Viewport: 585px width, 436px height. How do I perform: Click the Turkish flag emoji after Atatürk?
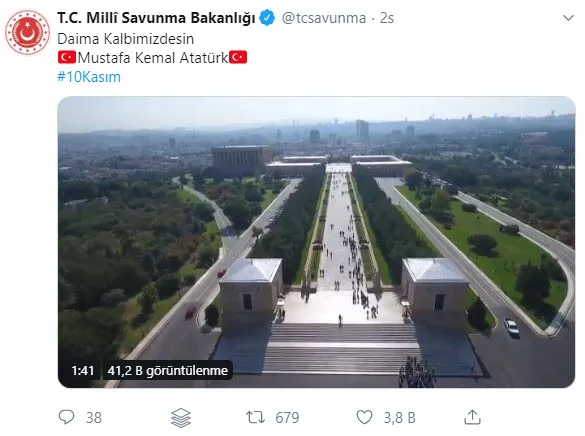click(238, 57)
